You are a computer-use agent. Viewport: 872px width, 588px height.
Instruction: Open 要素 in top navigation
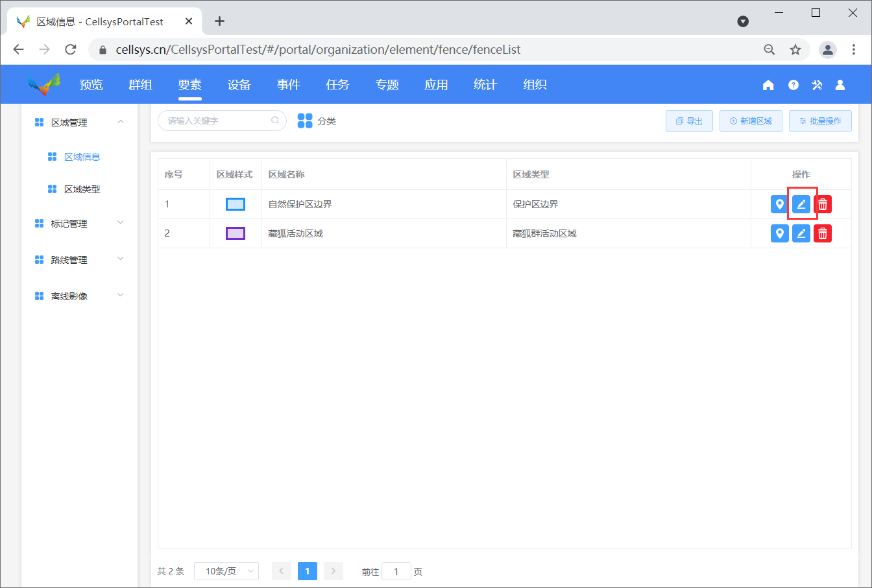click(x=190, y=85)
